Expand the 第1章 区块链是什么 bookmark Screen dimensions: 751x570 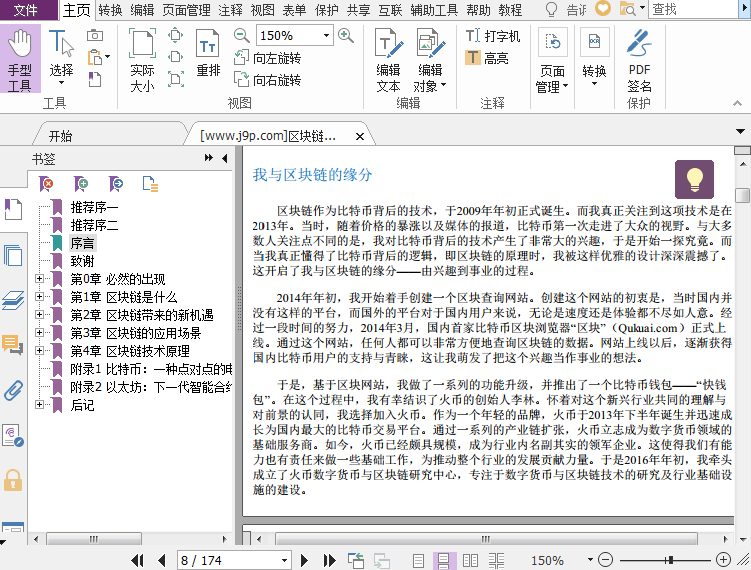[40, 298]
